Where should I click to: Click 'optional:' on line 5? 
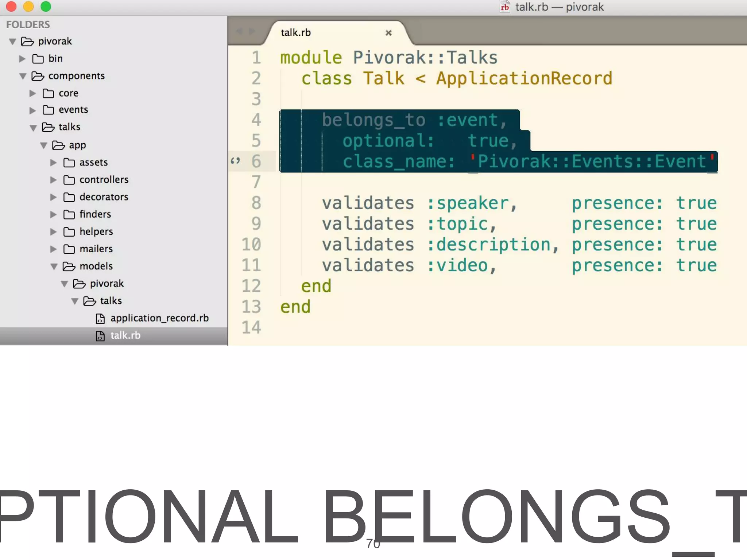(x=388, y=141)
